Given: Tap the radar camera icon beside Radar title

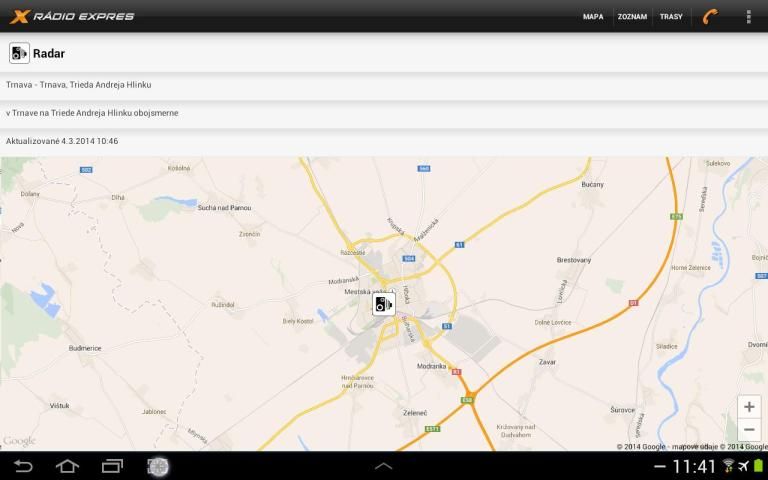Looking at the screenshot, I should [x=19, y=53].
